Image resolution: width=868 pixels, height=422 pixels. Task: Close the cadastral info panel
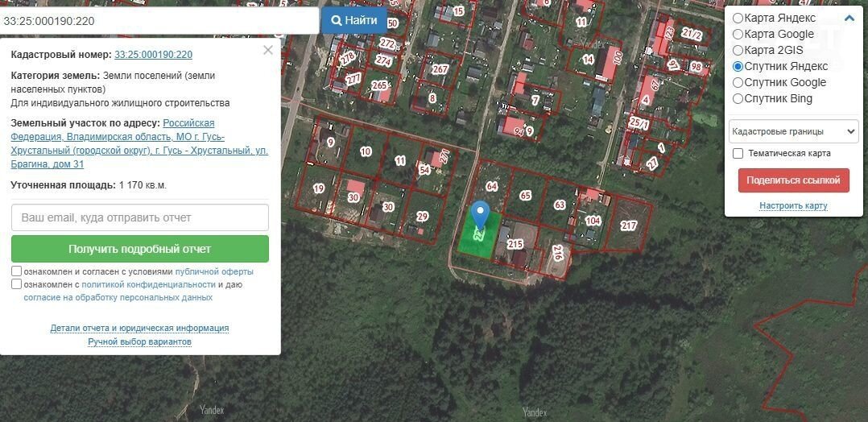coord(268,51)
